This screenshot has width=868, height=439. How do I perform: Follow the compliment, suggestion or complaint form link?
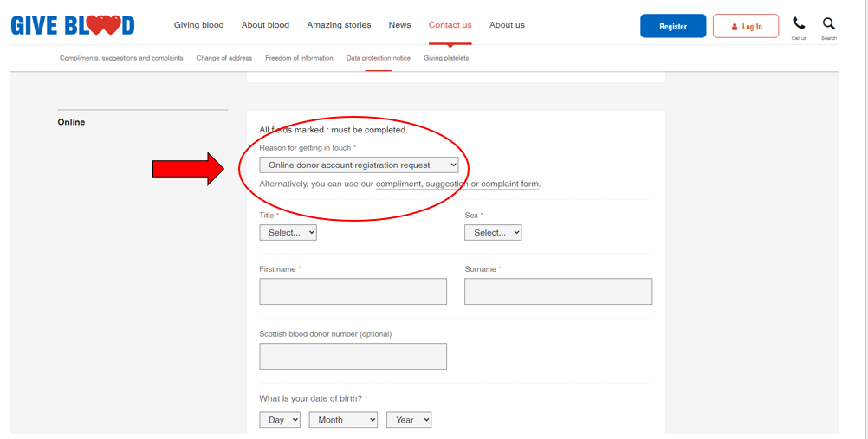pyautogui.click(x=457, y=184)
